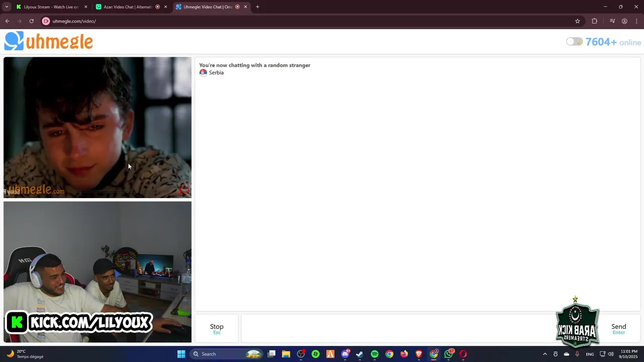Image resolution: width=644 pixels, height=362 pixels.
Task: Switch to the Azar Video Chat tab
Action: pyautogui.click(x=128, y=7)
